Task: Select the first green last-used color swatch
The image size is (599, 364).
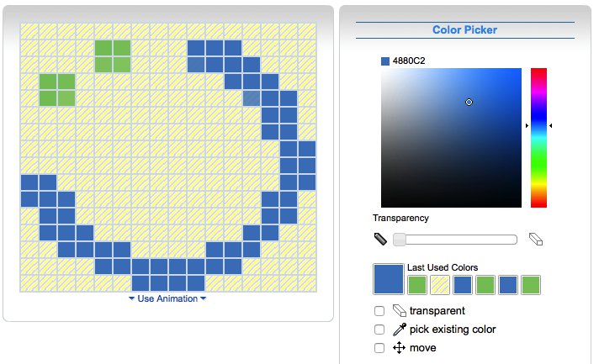Action: 417,285
